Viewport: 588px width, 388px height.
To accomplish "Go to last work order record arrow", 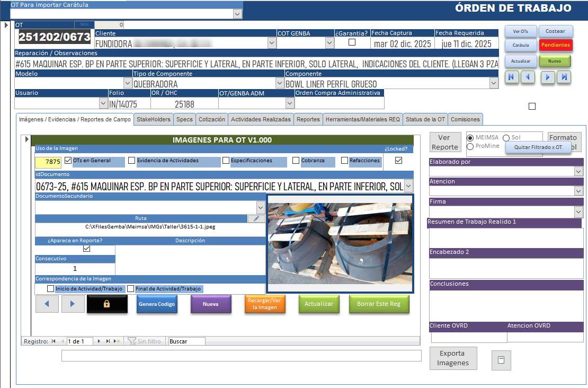I will pos(565,77).
